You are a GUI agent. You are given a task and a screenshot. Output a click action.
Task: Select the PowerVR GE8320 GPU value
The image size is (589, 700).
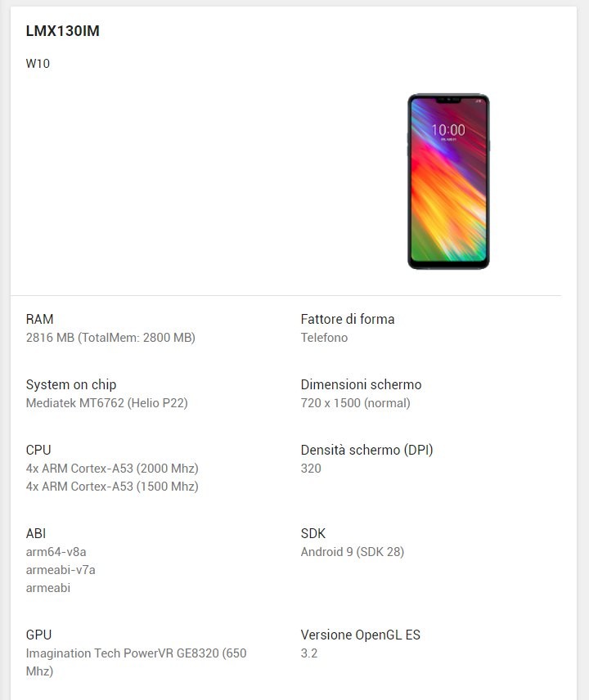point(136,662)
